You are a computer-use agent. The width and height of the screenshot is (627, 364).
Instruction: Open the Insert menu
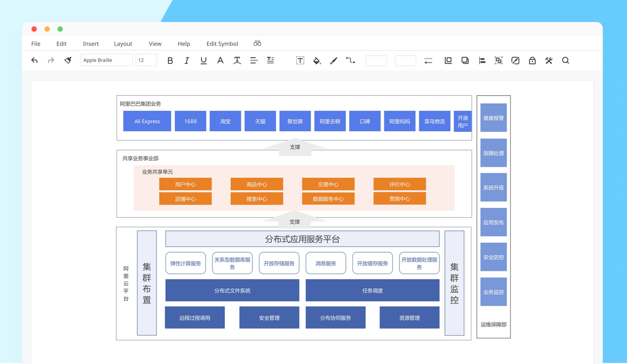(91, 44)
